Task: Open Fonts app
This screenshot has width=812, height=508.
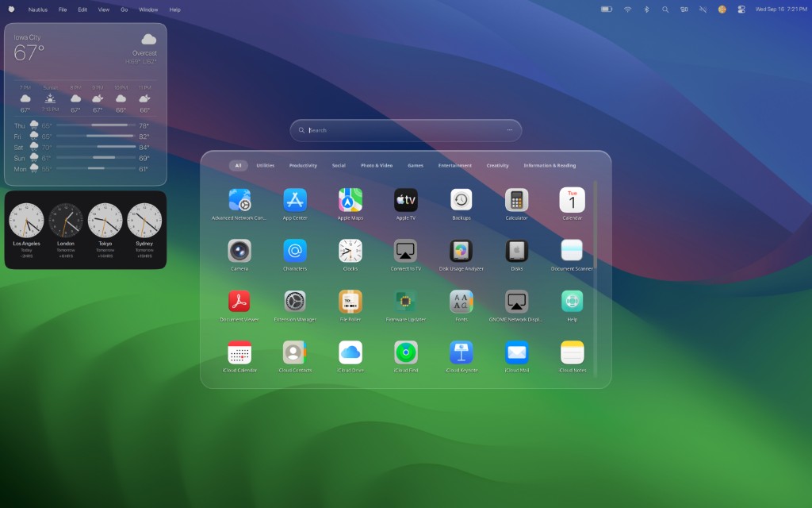Action: [x=461, y=302]
